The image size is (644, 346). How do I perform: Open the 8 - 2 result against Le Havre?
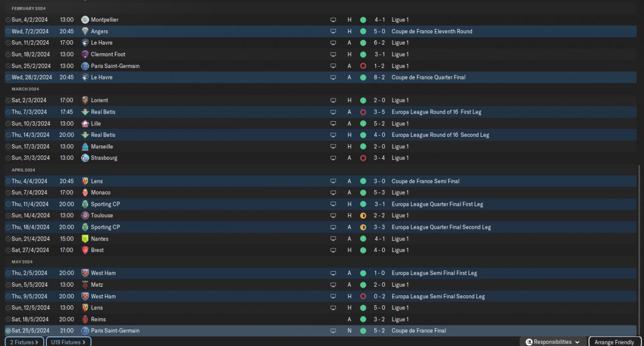click(379, 77)
